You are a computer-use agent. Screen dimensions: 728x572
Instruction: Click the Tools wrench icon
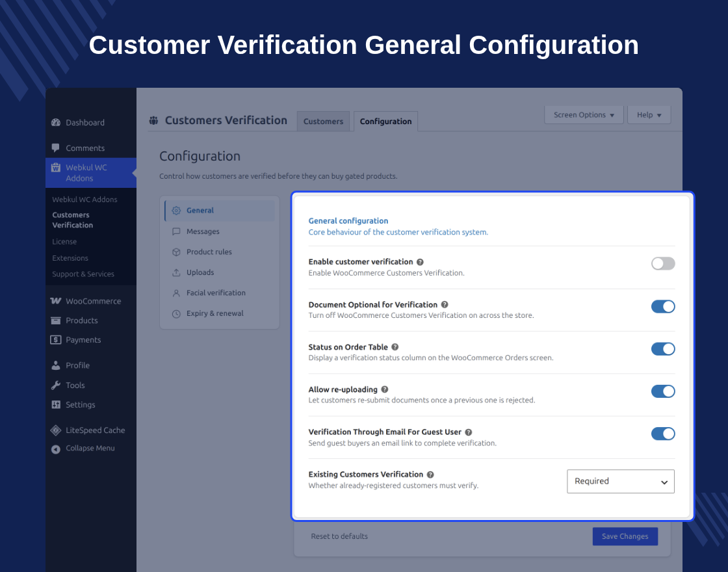tap(56, 385)
